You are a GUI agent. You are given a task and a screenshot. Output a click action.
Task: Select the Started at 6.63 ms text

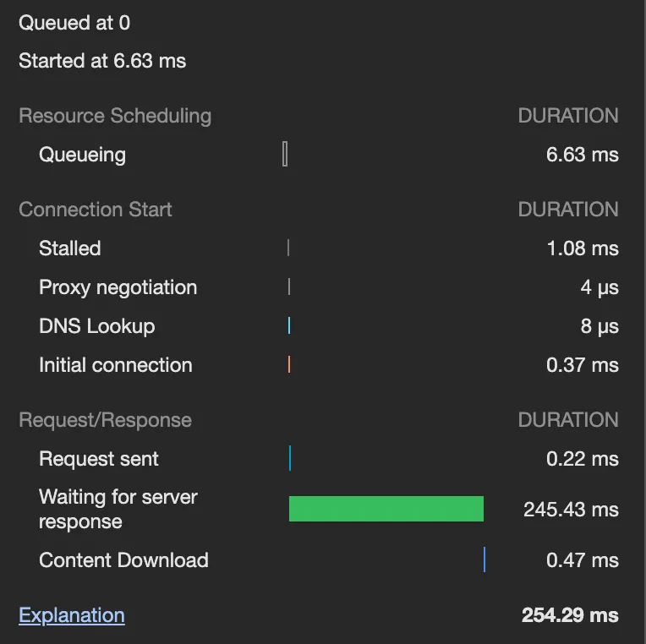pyautogui.click(x=102, y=61)
